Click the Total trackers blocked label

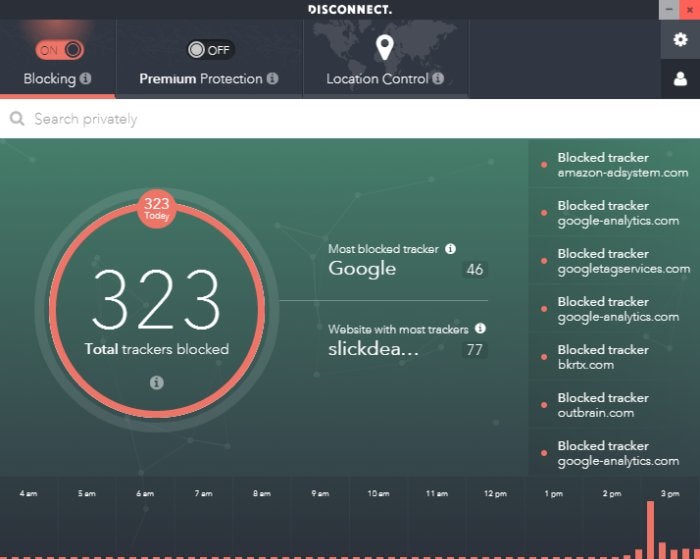[x=156, y=349]
